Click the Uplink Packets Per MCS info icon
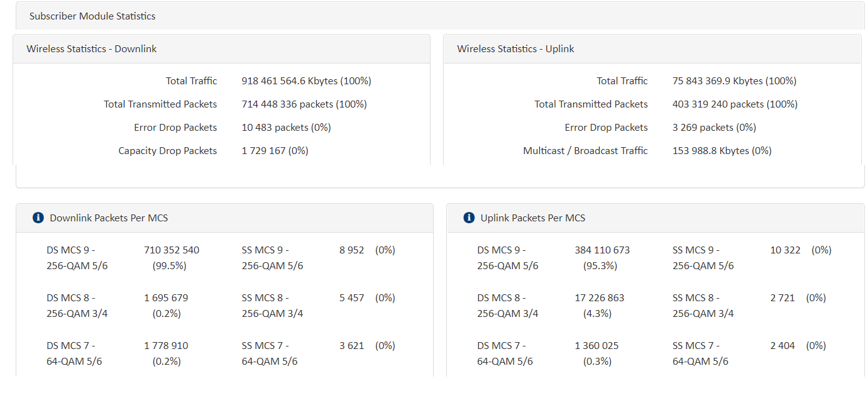Viewport: 868px width, 410px height. 468,218
